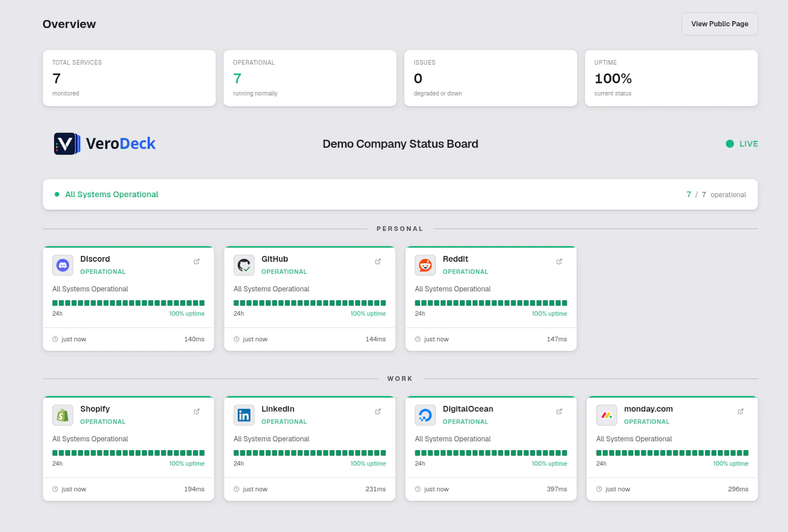The width and height of the screenshot is (788, 532).
Task: Open LinkedIn external link icon
Action: click(x=378, y=411)
